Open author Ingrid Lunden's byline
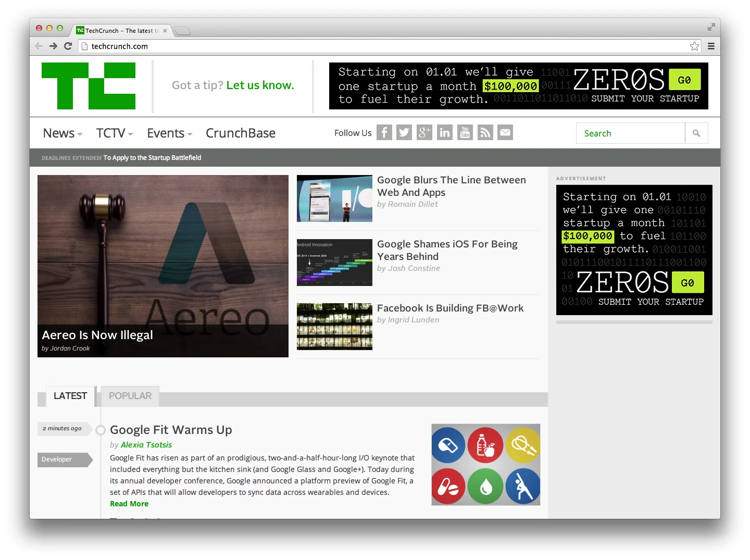The width and height of the screenshot is (750, 560). click(413, 320)
